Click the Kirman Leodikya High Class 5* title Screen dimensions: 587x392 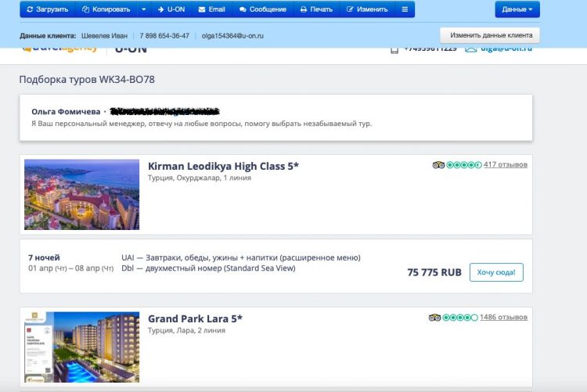[223, 166]
